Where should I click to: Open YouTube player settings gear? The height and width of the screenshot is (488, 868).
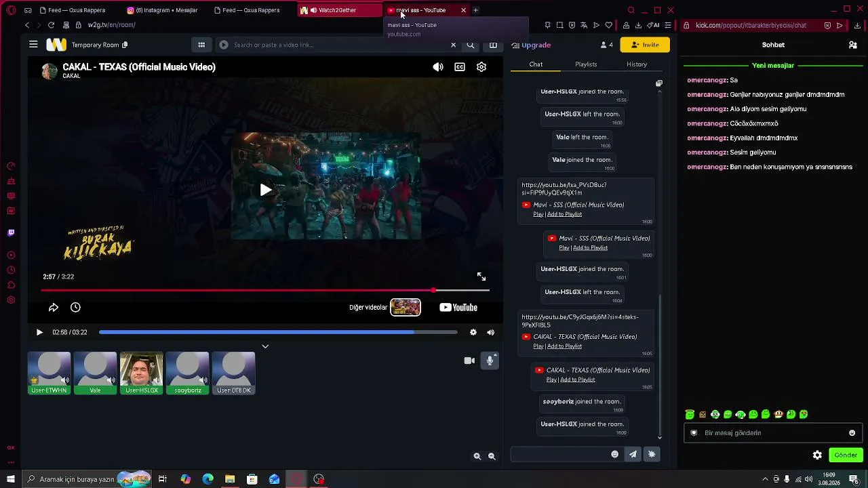(481, 67)
